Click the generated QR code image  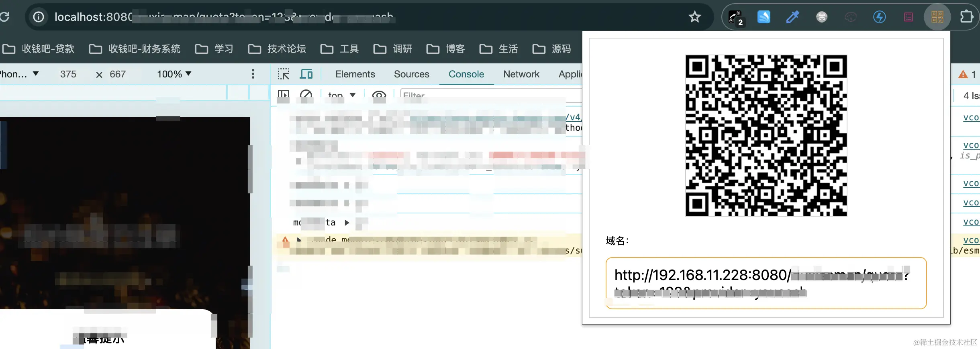tap(766, 135)
